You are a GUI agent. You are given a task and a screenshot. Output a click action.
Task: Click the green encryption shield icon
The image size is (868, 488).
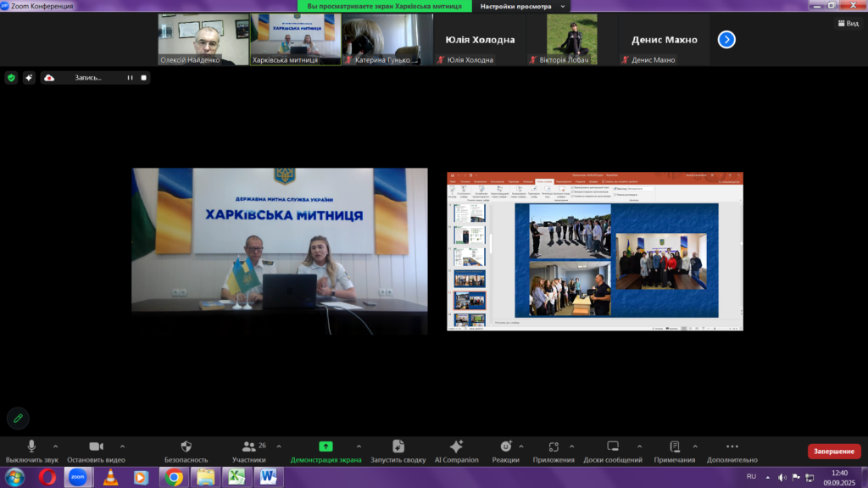(x=11, y=77)
